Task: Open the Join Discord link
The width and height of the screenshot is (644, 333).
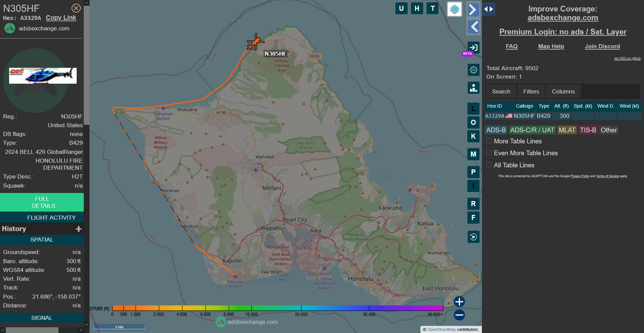Action: tap(602, 46)
